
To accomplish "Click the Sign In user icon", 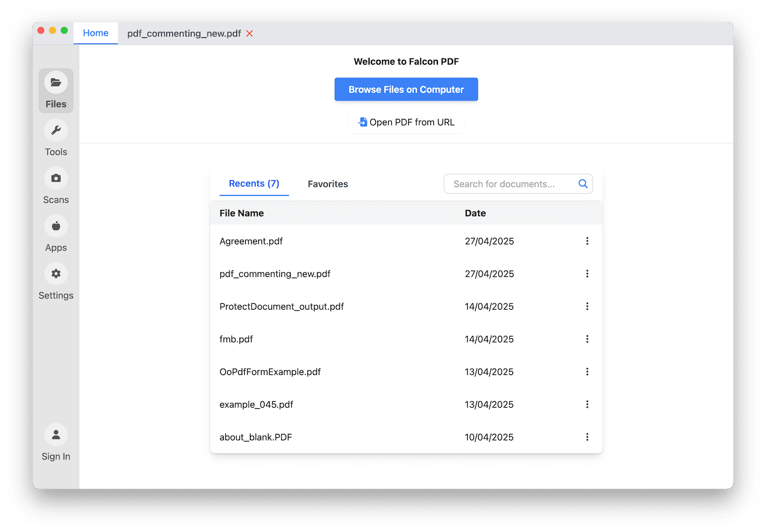I will 56,435.
